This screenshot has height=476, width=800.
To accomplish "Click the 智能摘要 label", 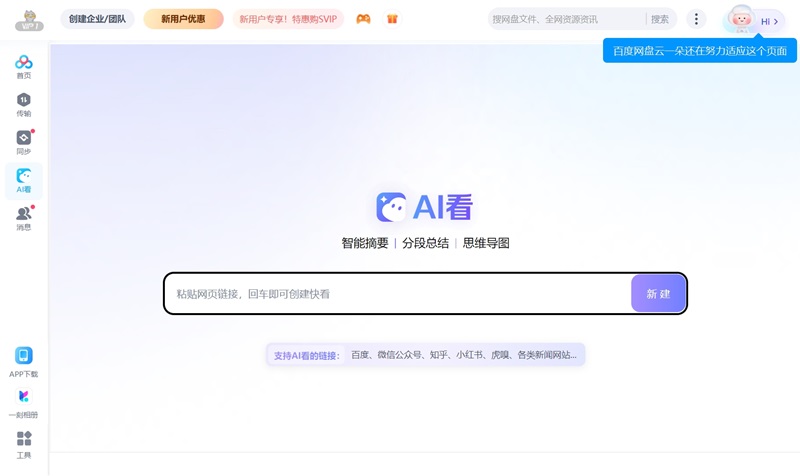I will pos(365,243).
